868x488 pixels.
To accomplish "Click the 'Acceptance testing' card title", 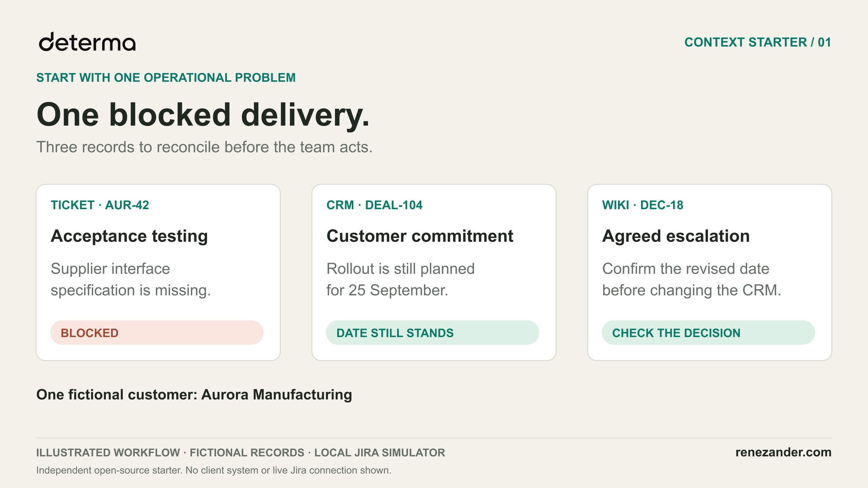I will [x=129, y=236].
